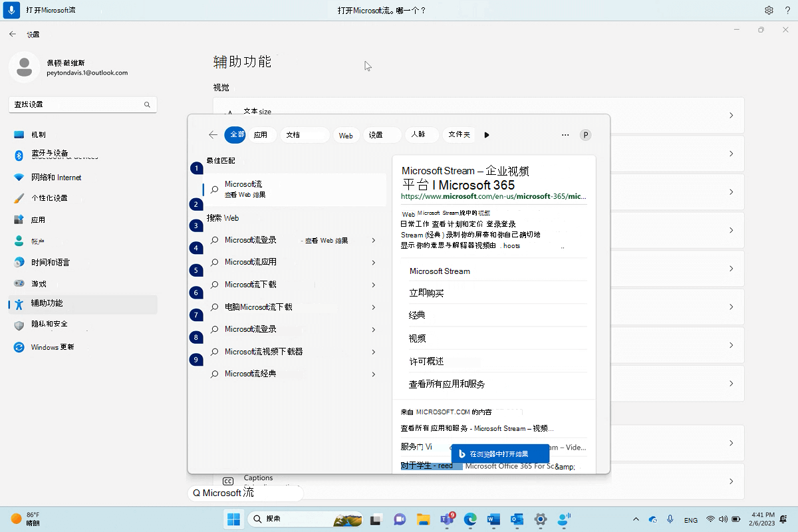Click 经典 link in preview pane
The width and height of the screenshot is (798, 532).
click(417, 315)
